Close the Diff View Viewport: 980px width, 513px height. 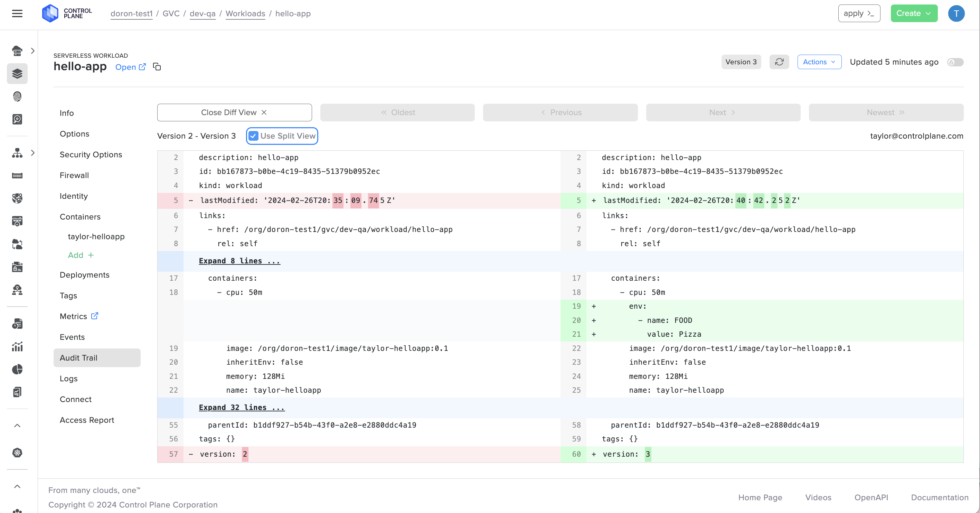pyautogui.click(x=234, y=113)
